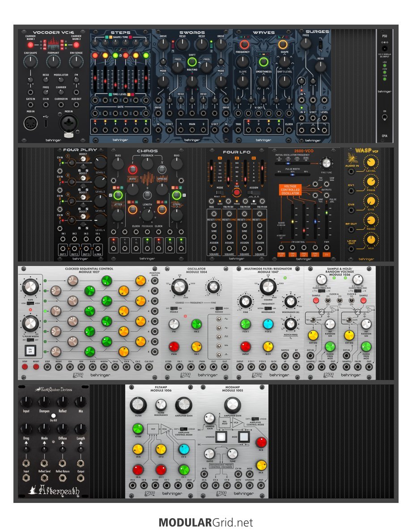The height and width of the screenshot is (532, 412).
Task: Click the WASP VCF MIX knob
Action: tap(370, 240)
